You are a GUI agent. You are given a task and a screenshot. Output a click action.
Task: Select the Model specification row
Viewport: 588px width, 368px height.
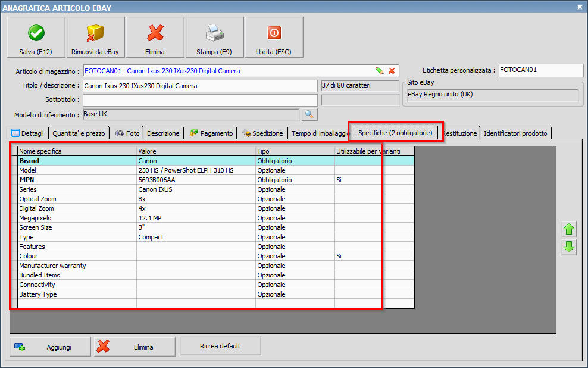(x=215, y=170)
